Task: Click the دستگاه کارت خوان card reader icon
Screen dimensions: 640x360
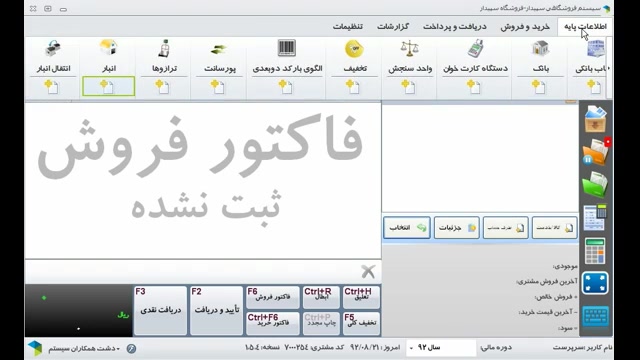Action: click(475, 49)
